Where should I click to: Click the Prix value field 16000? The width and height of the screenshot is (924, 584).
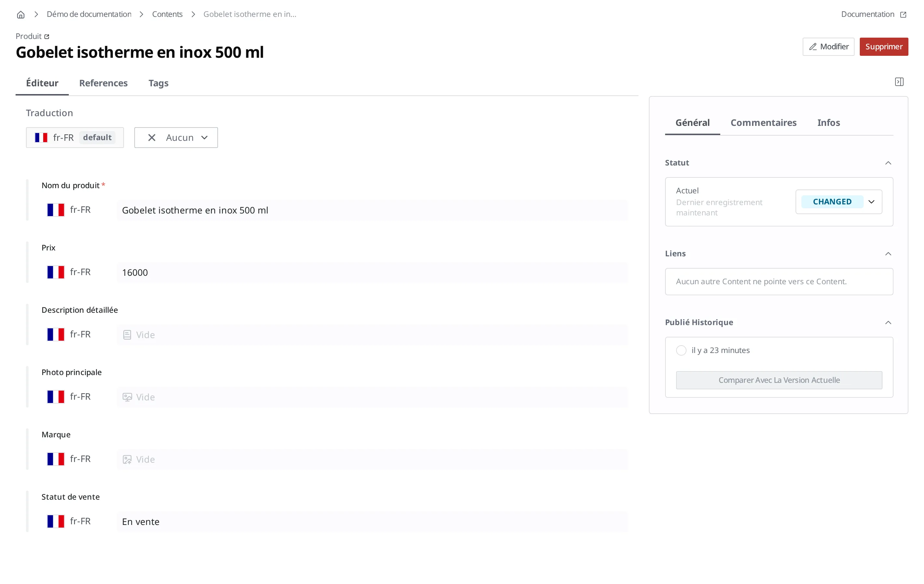(x=372, y=273)
